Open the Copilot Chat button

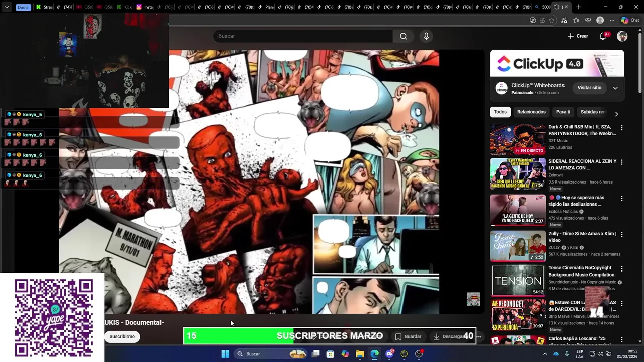point(630,20)
